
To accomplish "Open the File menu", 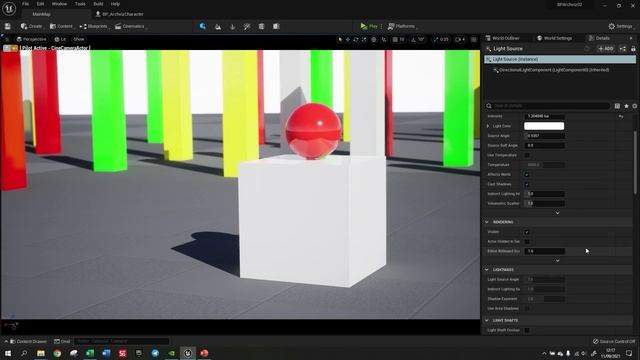I will coord(25,4).
